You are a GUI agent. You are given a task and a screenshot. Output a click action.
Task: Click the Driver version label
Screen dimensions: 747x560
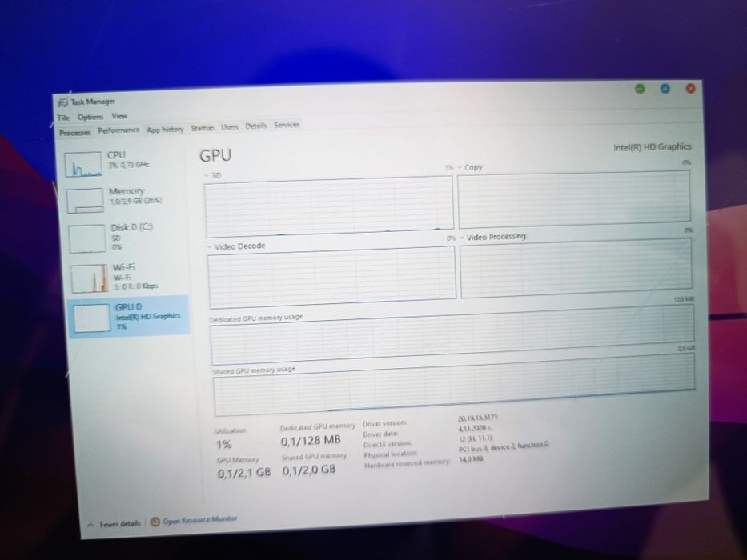tap(384, 423)
